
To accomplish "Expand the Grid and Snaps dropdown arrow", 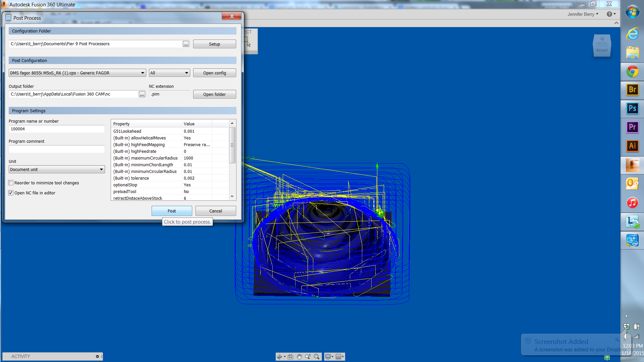I will (x=343, y=357).
